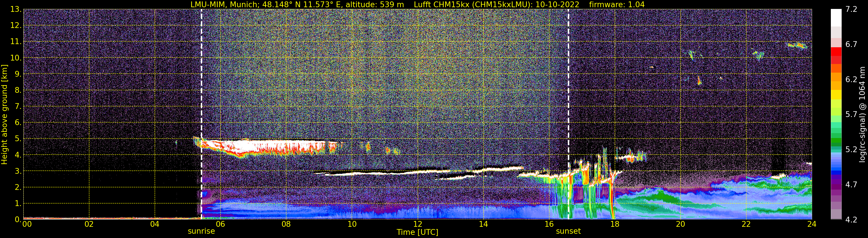Select the white dashed sunset marker line
The width and height of the screenshot is (868, 238).
(x=568, y=114)
